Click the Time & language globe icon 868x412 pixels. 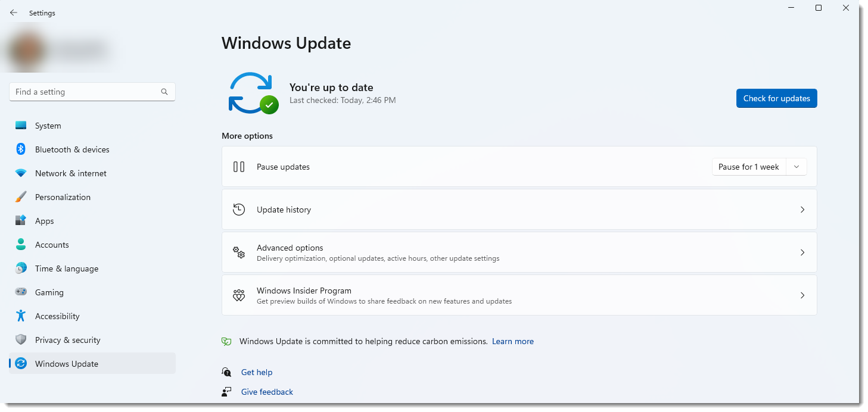click(21, 269)
